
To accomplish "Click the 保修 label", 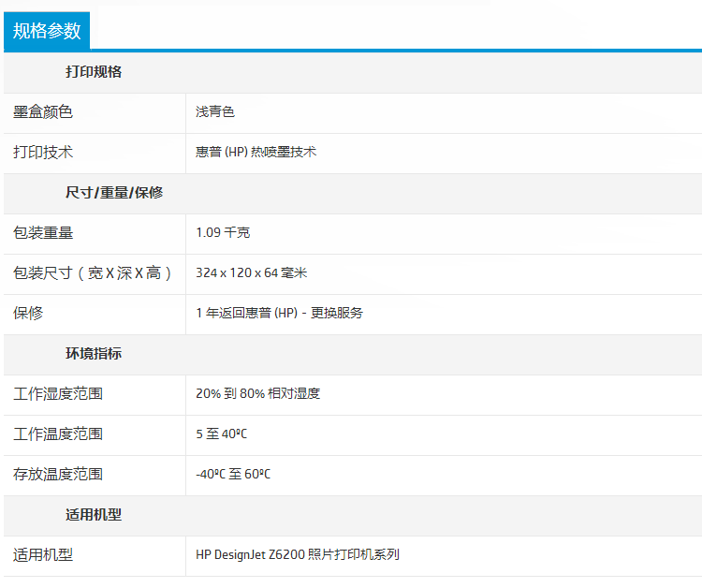I will (x=28, y=313).
